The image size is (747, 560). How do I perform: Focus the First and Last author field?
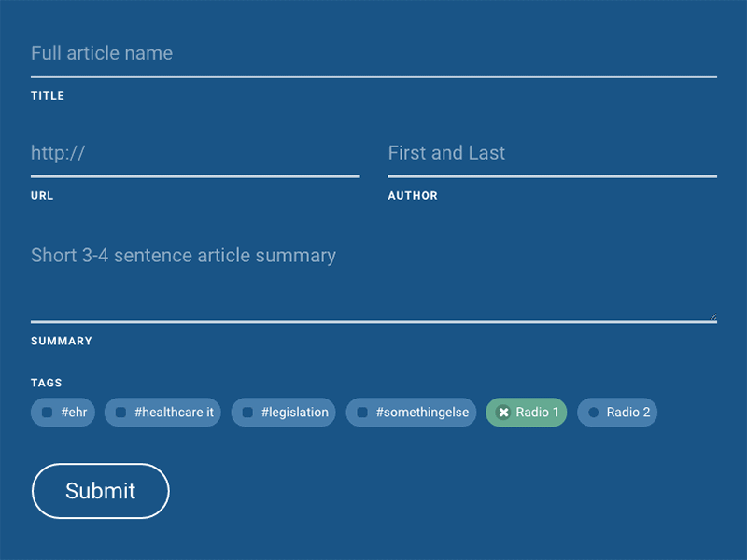[x=552, y=153]
